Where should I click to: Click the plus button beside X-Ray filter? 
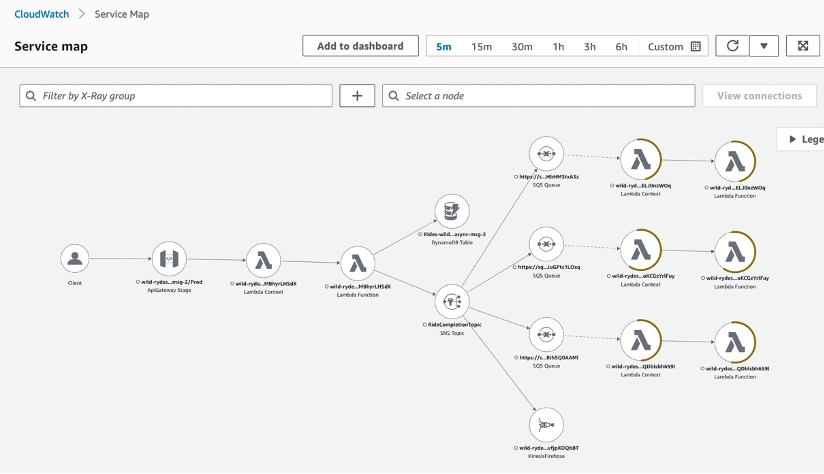tap(357, 96)
